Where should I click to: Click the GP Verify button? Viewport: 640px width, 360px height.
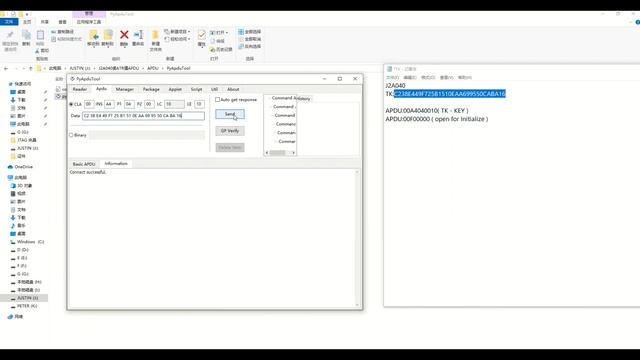coord(230,131)
